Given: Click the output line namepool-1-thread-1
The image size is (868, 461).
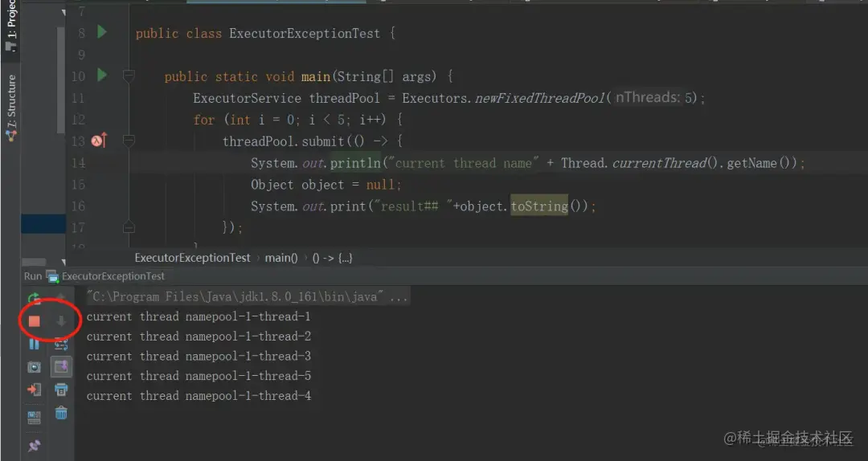Looking at the screenshot, I should pos(199,316).
